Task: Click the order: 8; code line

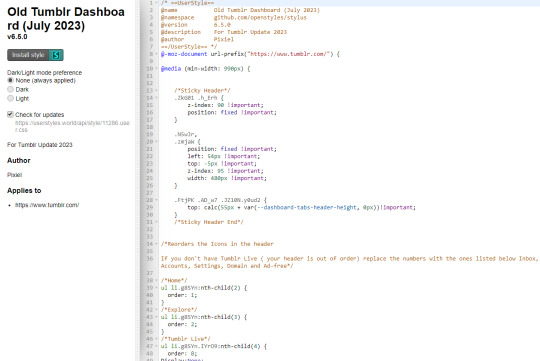Action: coord(182,353)
